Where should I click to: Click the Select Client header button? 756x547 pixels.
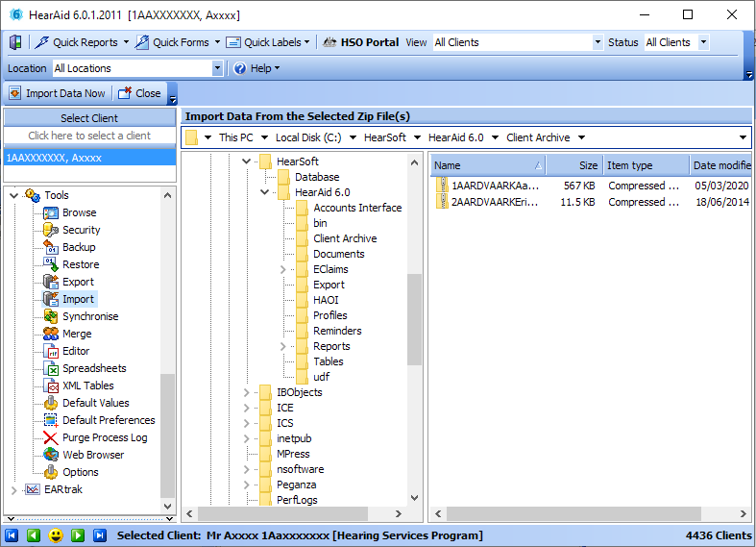(89, 118)
